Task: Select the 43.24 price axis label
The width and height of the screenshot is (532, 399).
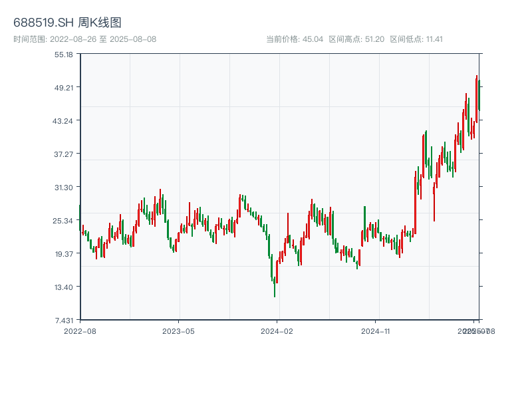Action: pos(64,120)
